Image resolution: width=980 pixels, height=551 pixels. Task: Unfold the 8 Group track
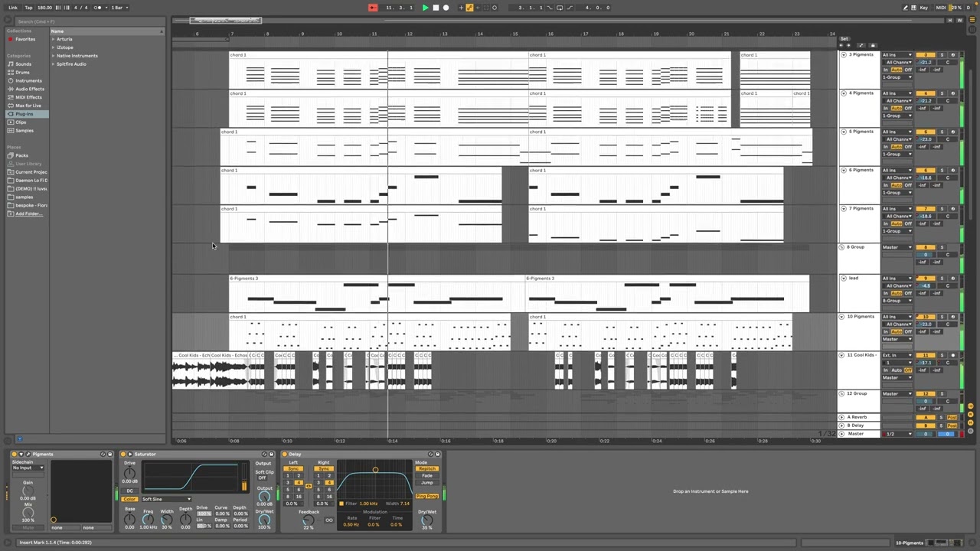[841, 247]
